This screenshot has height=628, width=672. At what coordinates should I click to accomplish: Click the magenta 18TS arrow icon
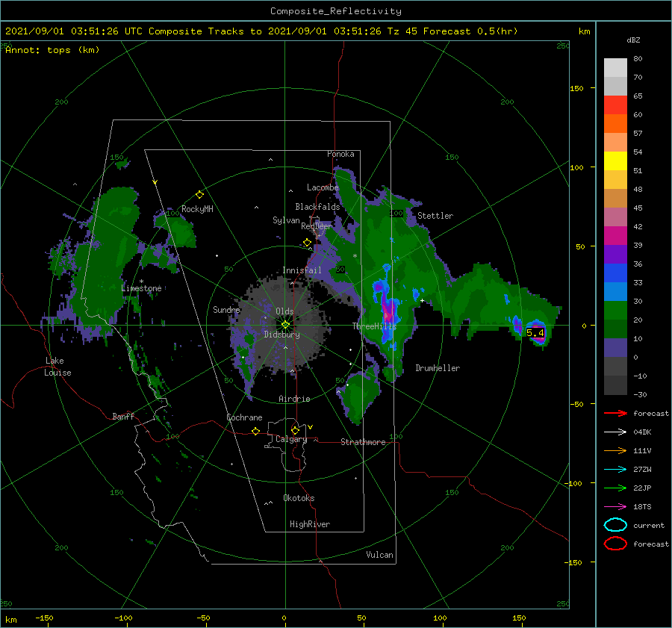coord(615,507)
